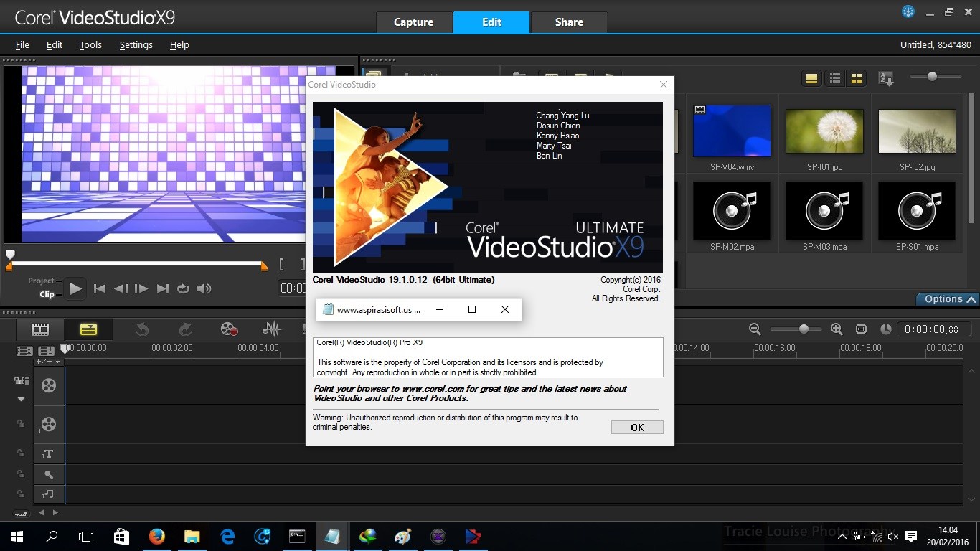Switch to Timeline View
Image resolution: width=980 pixels, height=551 pixels.
(x=88, y=329)
